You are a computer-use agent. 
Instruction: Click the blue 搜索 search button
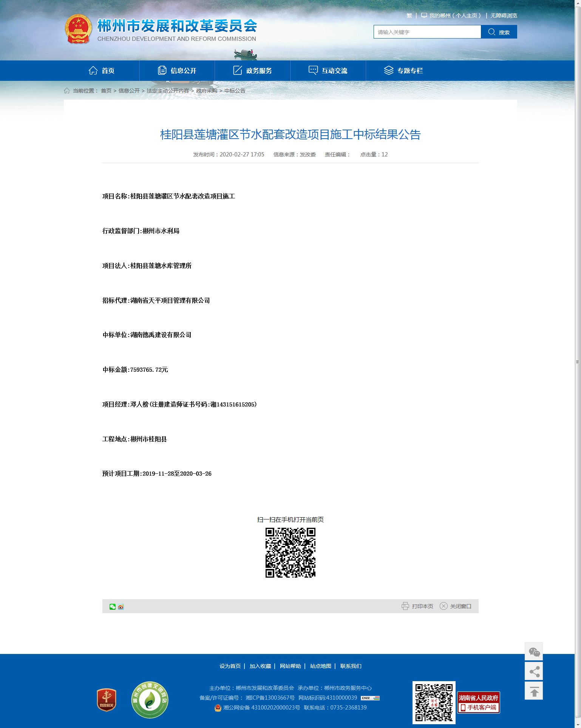pyautogui.click(x=499, y=32)
